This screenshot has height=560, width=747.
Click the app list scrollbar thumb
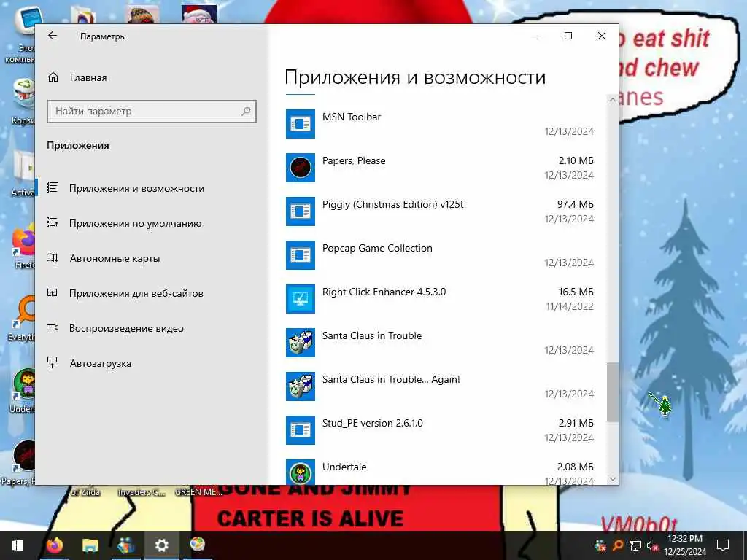pos(613,392)
